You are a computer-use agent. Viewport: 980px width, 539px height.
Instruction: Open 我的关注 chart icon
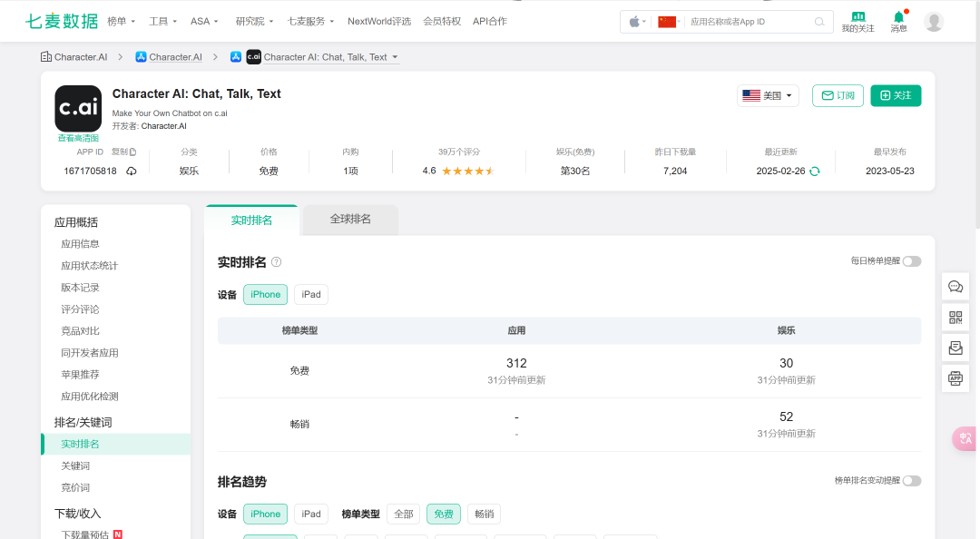point(858,17)
